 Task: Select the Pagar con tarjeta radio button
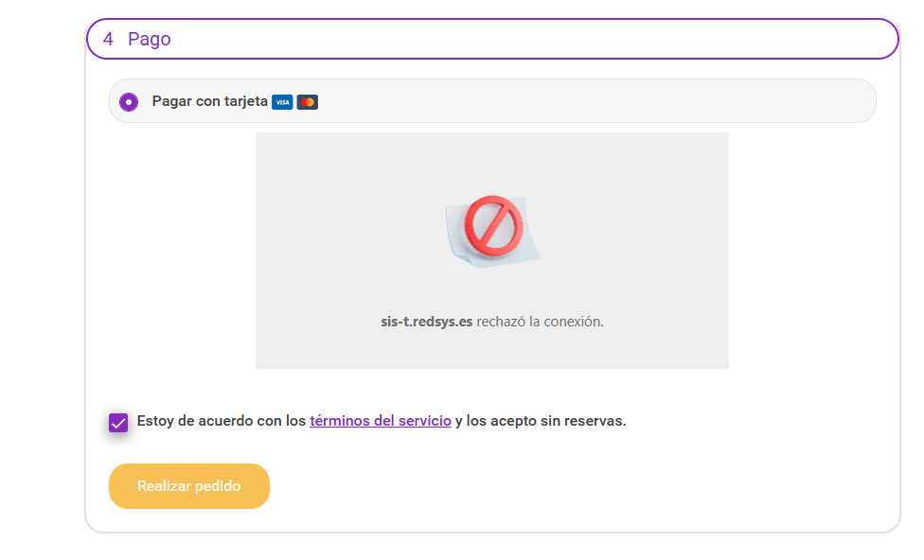[x=129, y=102]
